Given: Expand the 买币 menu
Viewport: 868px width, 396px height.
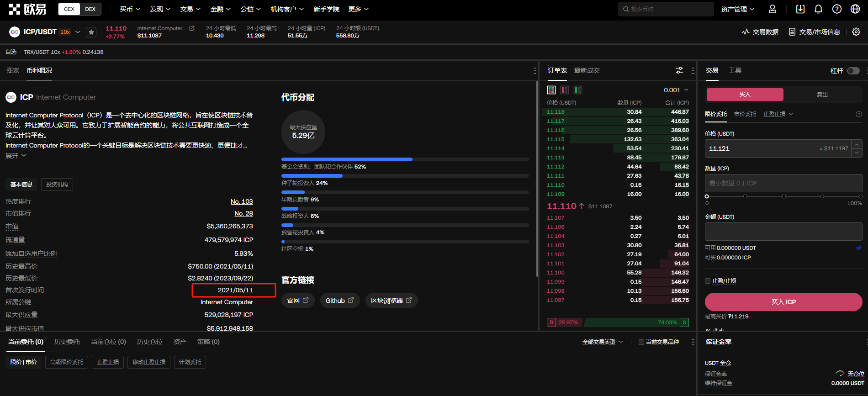Looking at the screenshot, I should [x=130, y=9].
